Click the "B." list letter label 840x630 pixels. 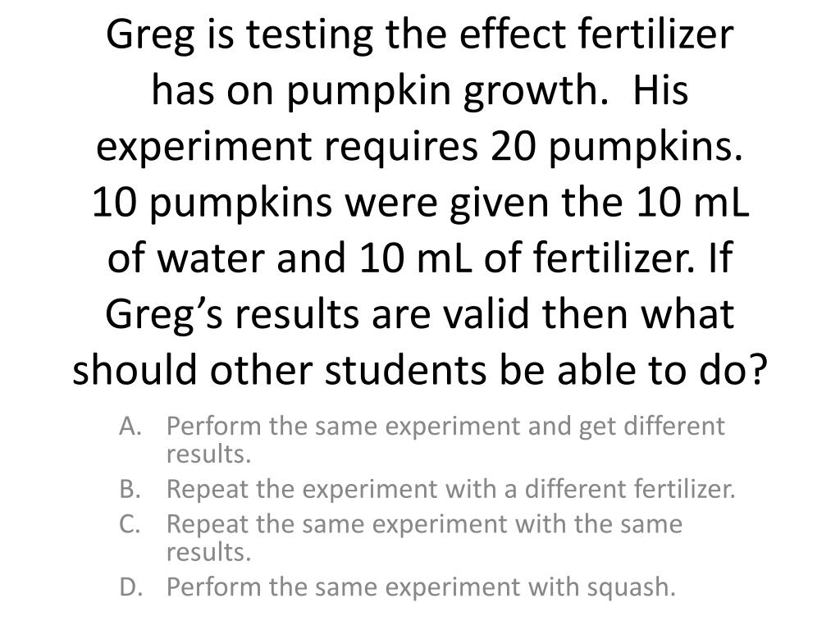tap(130, 489)
